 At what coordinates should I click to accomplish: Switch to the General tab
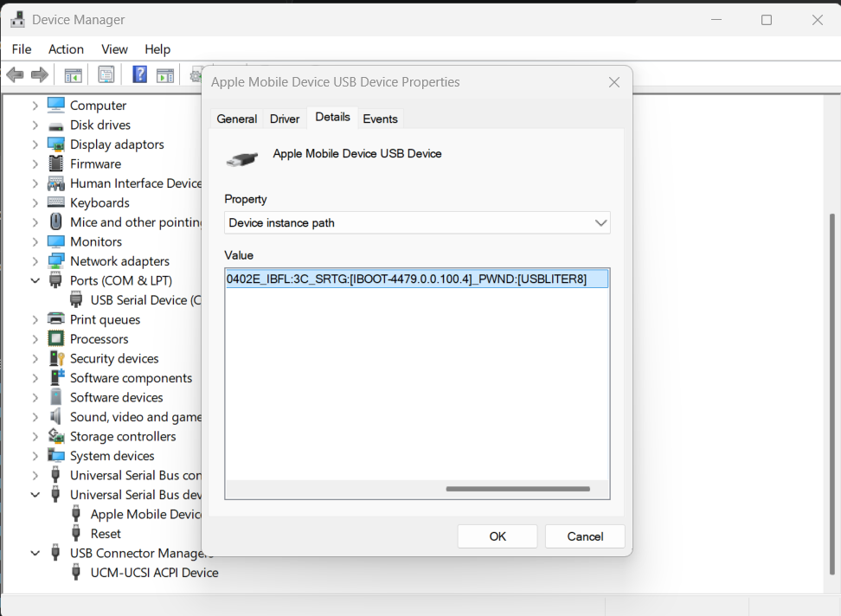pos(236,119)
